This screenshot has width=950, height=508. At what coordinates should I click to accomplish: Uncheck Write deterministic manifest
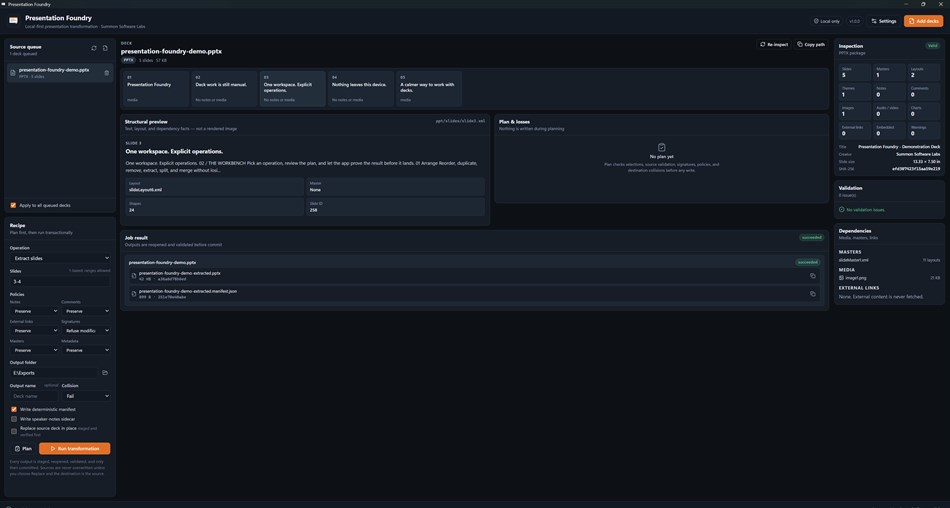point(14,409)
